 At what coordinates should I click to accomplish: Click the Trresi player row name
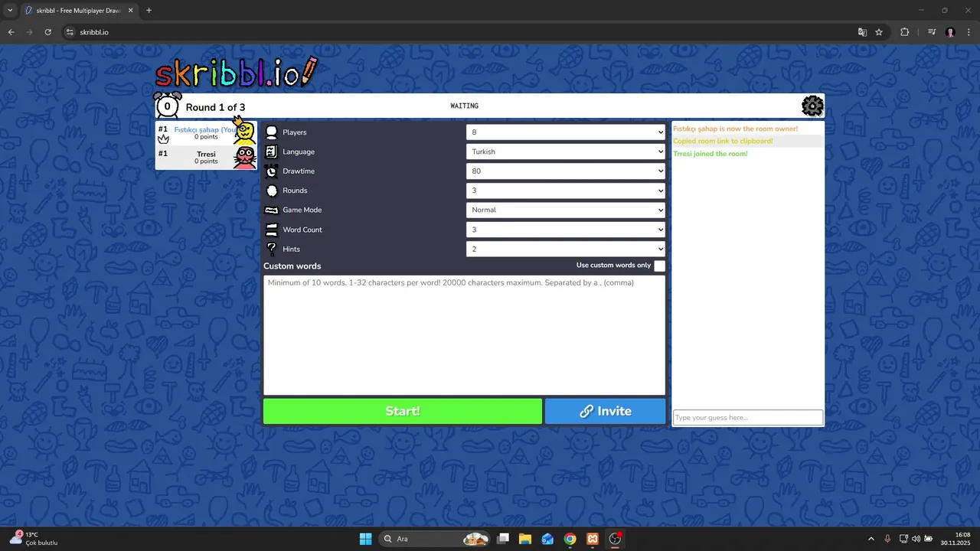(206, 154)
